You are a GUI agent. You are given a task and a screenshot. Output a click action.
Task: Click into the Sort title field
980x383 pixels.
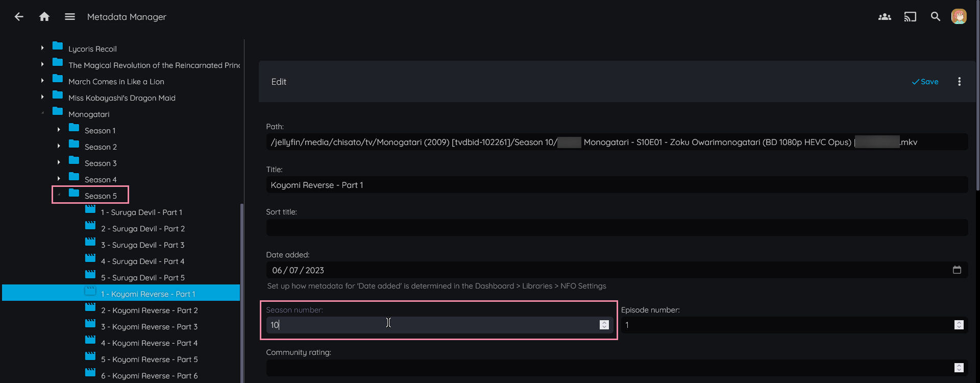click(617, 228)
